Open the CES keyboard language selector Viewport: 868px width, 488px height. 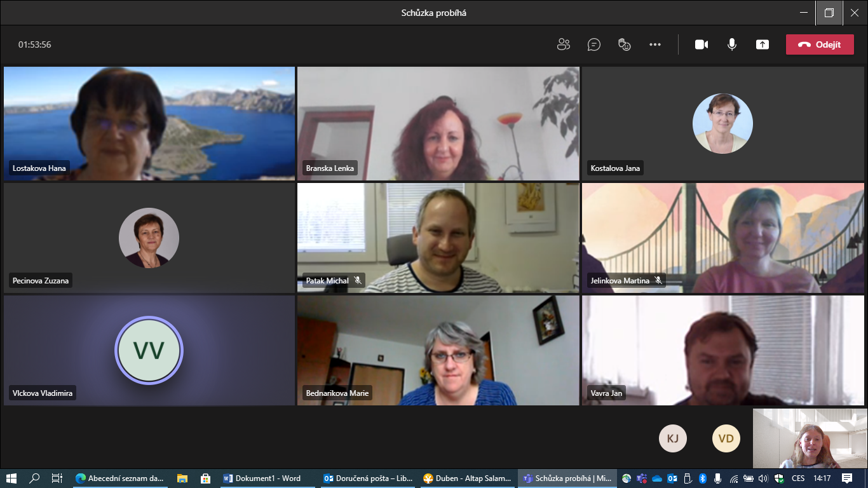pyautogui.click(x=797, y=478)
